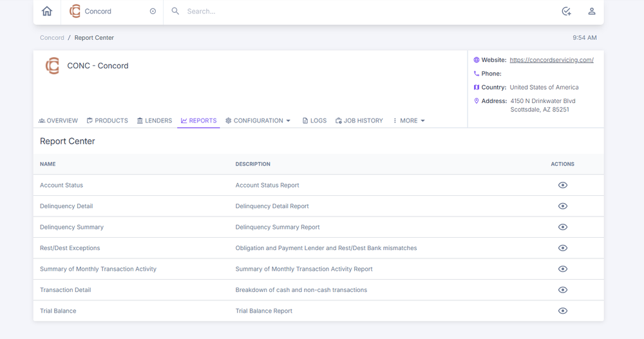View the Delinquency Detail report eye icon
Viewport: 644px width, 339px height.
tap(563, 206)
